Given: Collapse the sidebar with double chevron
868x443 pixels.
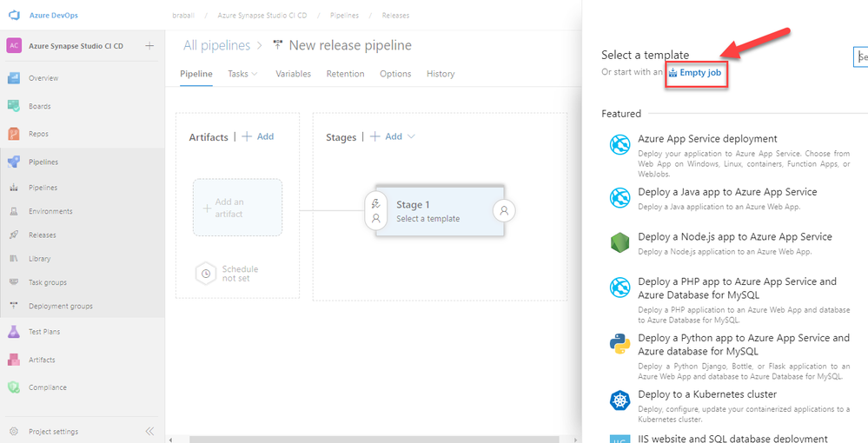Looking at the screenshot, I should click(x=149, y=432).
